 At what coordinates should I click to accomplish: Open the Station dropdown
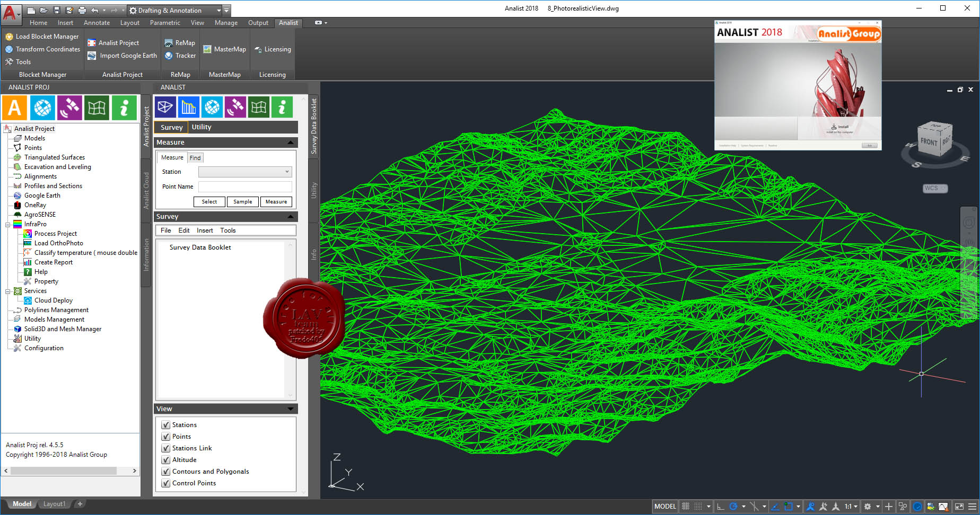(245, 172)
